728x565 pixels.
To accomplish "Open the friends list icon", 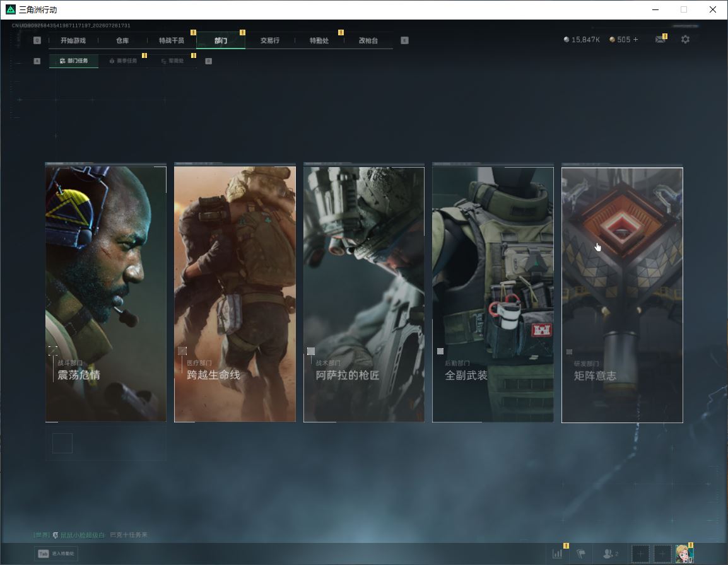I will click(x=610, y=554).
